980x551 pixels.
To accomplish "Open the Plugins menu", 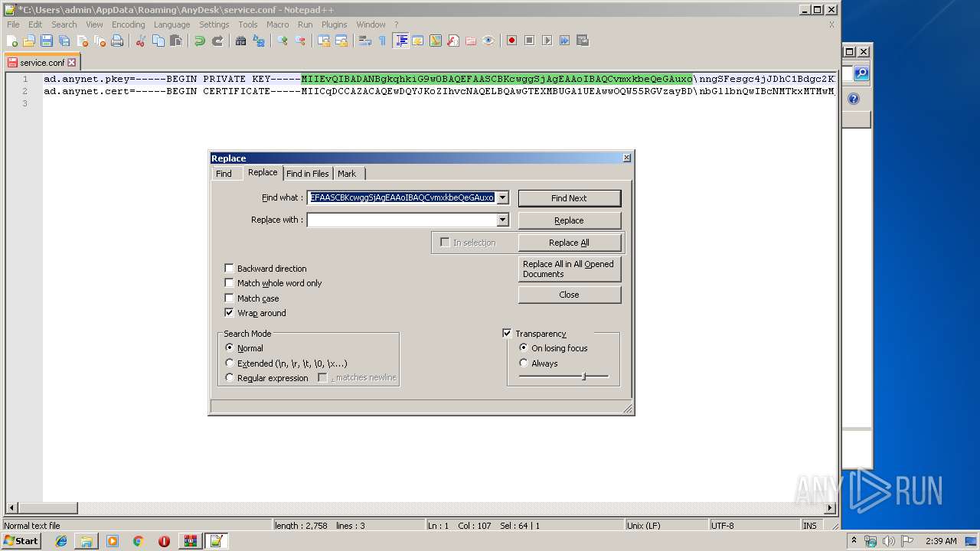I will tap(334, 24).
